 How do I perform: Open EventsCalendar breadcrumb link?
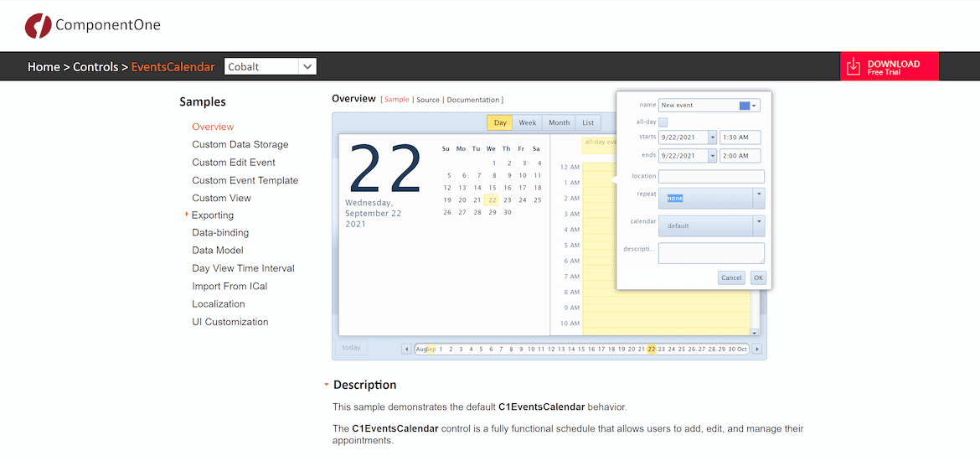coord(173,66)
